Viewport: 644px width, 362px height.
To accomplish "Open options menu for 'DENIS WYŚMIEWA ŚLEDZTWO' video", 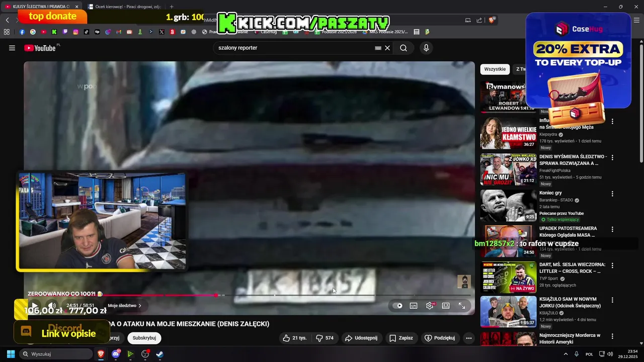I will click(x=612, y=157).
